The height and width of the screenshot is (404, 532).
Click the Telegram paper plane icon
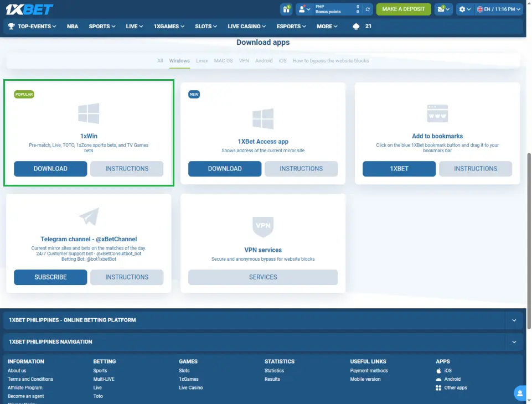[x=89, y=217]
